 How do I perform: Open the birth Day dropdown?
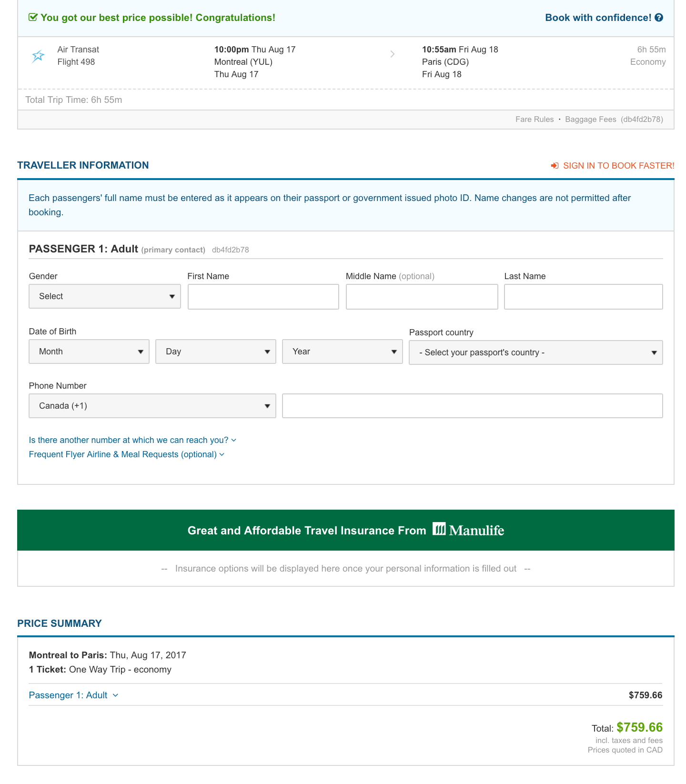coord(216,352)
